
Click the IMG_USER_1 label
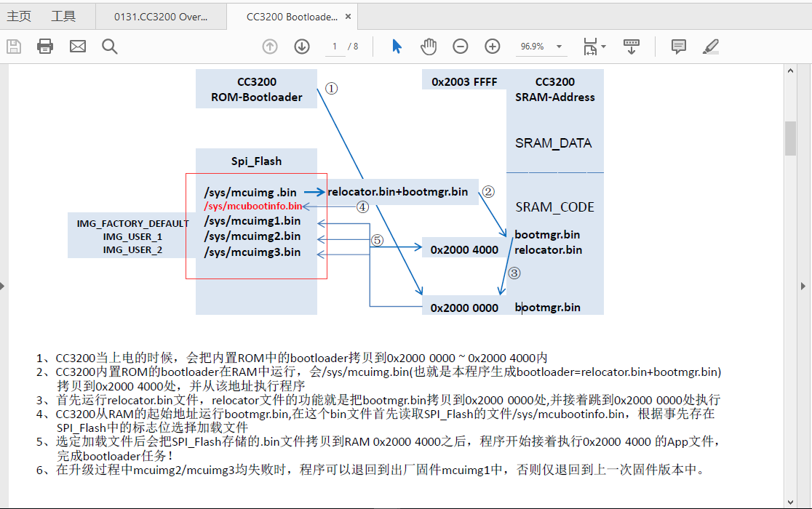tap(132, 237)
